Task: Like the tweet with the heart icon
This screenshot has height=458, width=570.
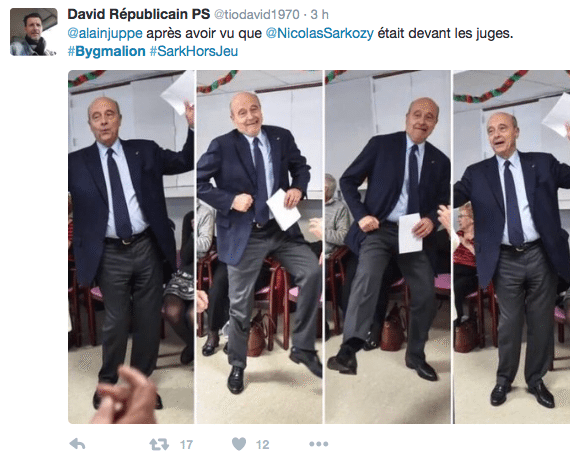Action: [239, 444]
